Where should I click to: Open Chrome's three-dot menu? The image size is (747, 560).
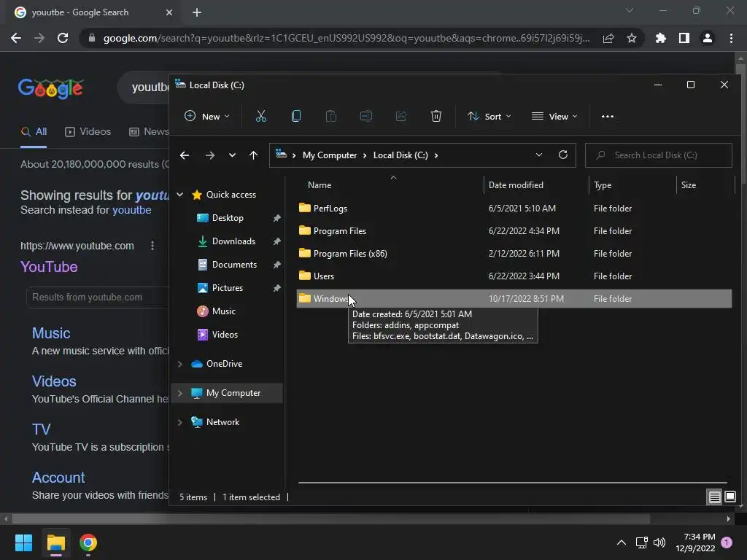coord(731,38)
